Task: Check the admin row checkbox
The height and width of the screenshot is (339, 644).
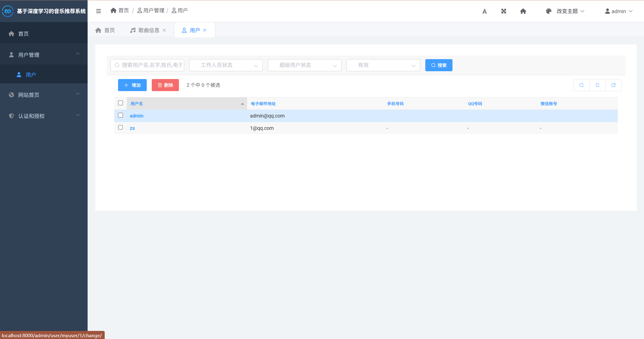Action: (121, 115)
